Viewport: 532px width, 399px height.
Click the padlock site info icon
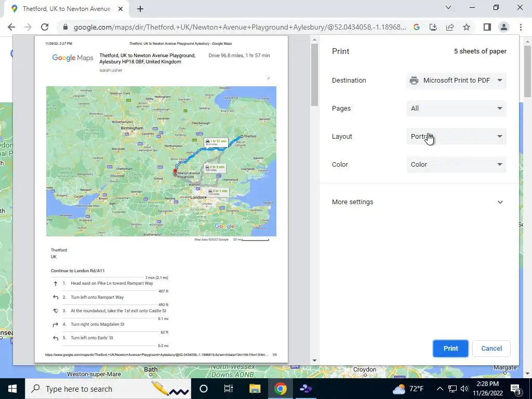point(65,27)
